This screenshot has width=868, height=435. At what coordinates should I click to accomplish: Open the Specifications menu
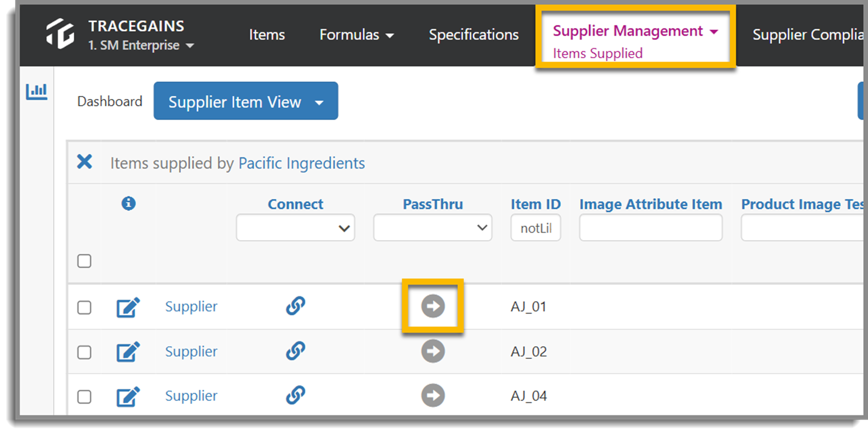coord(474,35)
